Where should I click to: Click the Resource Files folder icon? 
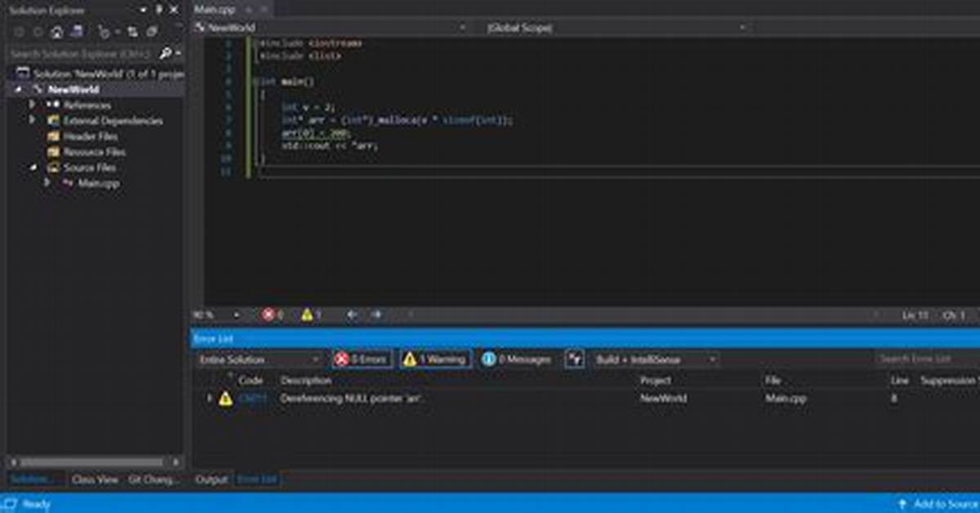(x=52, y=152)
